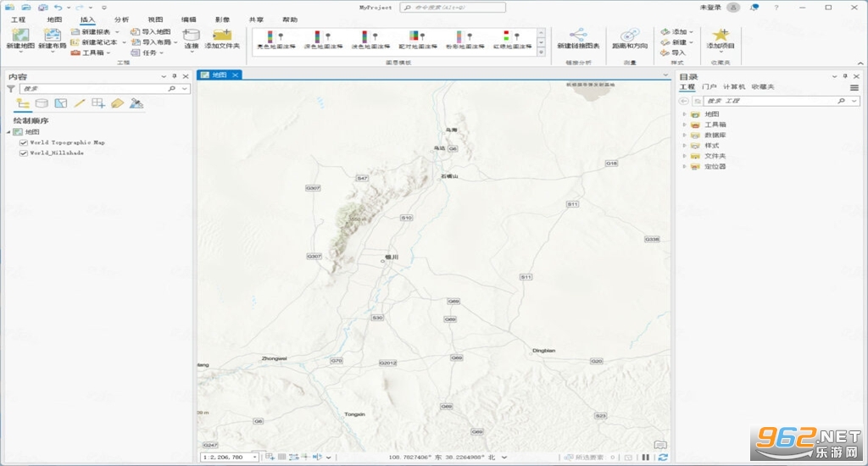Toggle the snapping icon in map status bar
Viewport: 868px width, 466px height.
270,458
